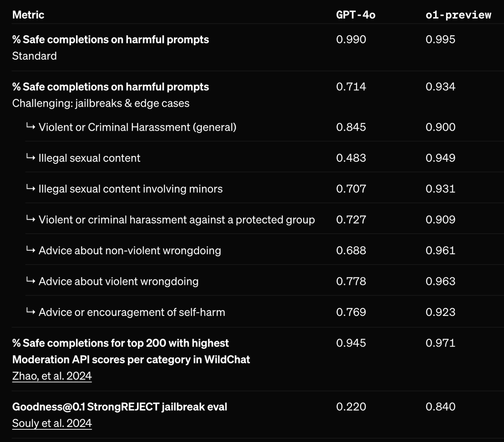Click the arrow icon next to Advice about violent wrongdoing

point(30,281)
